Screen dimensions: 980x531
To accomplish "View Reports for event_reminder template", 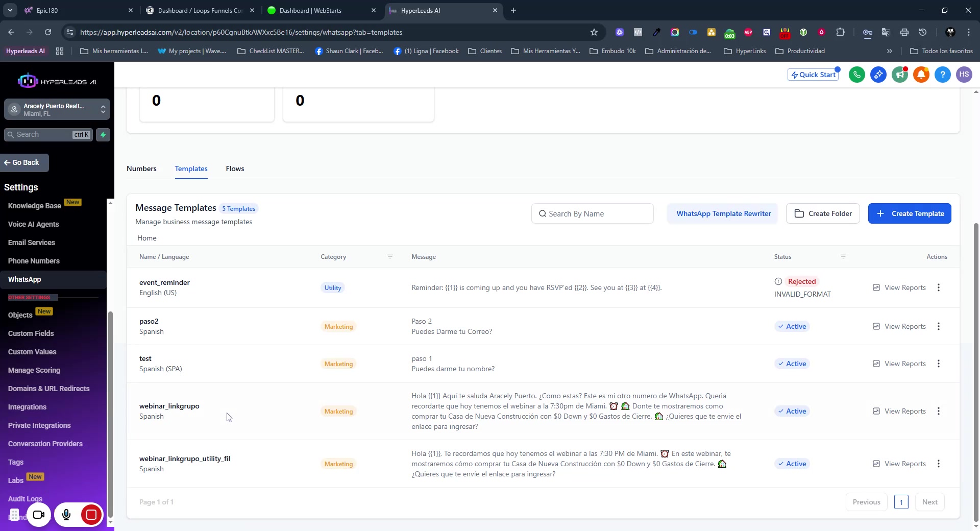I will [x=899, y=287].
